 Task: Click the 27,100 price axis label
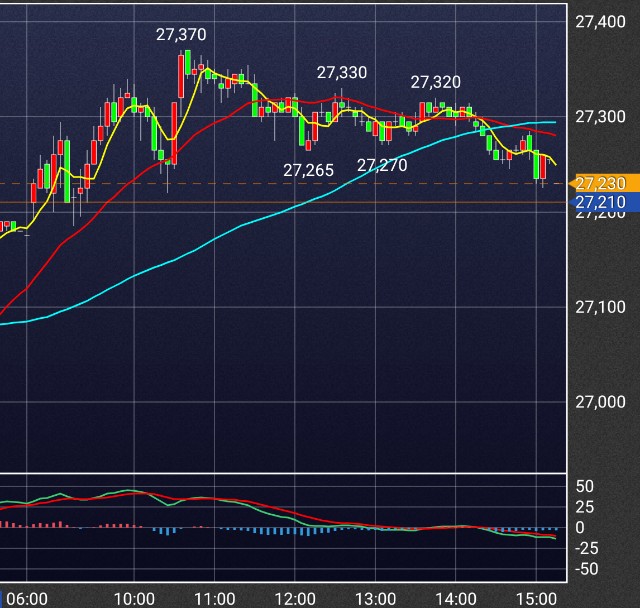[x=600, y=307]
